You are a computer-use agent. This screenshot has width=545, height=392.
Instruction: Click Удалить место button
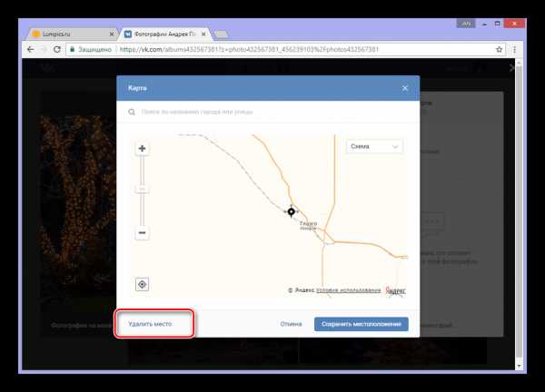point(150,324)
